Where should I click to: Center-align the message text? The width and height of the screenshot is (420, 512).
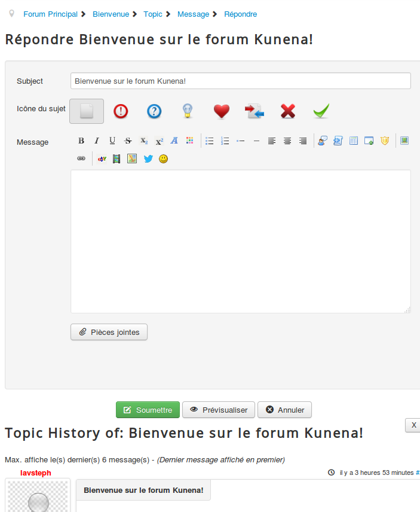coord(287,141)
